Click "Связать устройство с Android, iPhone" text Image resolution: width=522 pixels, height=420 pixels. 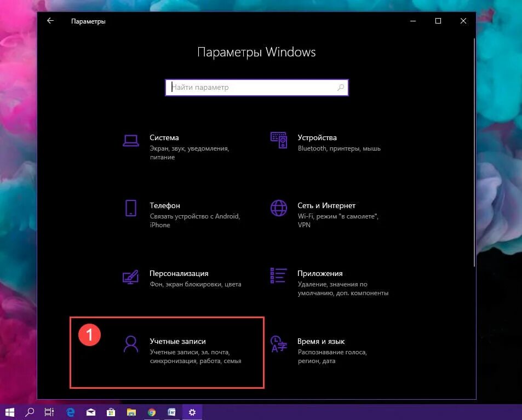click(x=195, y=221)
